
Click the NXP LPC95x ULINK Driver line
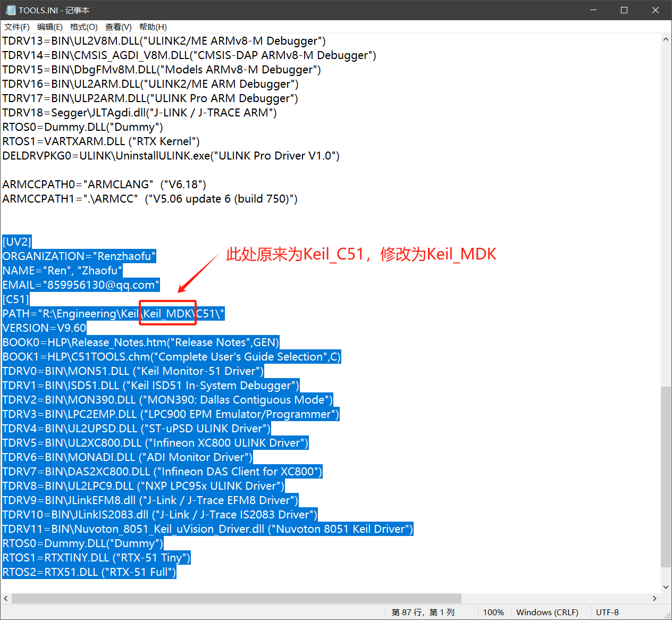[x=144, y=486]
